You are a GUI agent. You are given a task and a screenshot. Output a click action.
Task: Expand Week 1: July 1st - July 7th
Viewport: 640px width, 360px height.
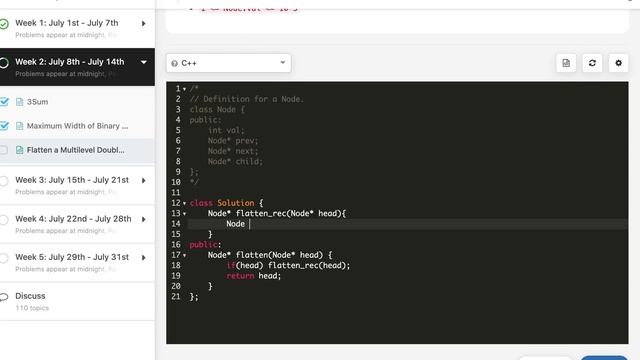144,24
